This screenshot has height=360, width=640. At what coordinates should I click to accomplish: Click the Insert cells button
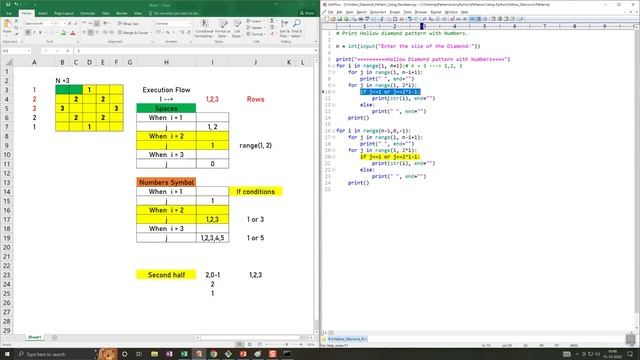255,21
